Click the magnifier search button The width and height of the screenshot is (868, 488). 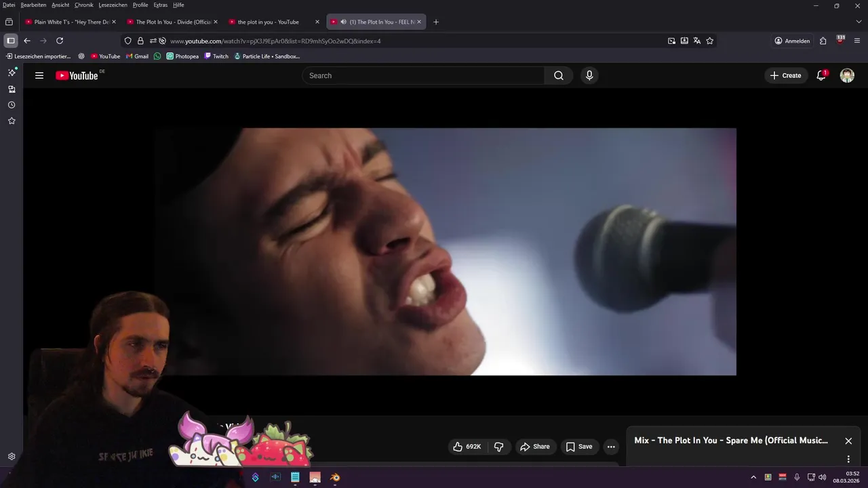559,75
